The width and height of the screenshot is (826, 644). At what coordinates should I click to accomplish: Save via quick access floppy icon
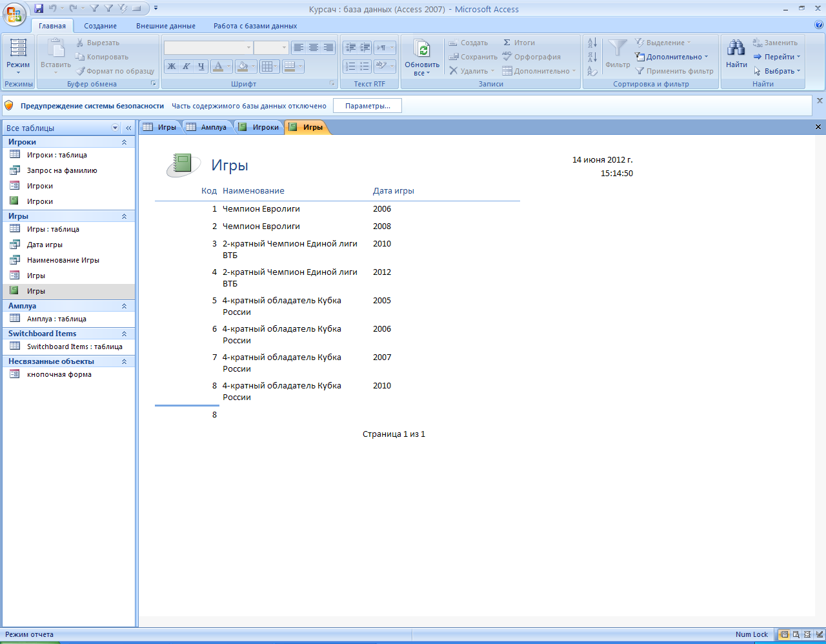click(39, 8)
